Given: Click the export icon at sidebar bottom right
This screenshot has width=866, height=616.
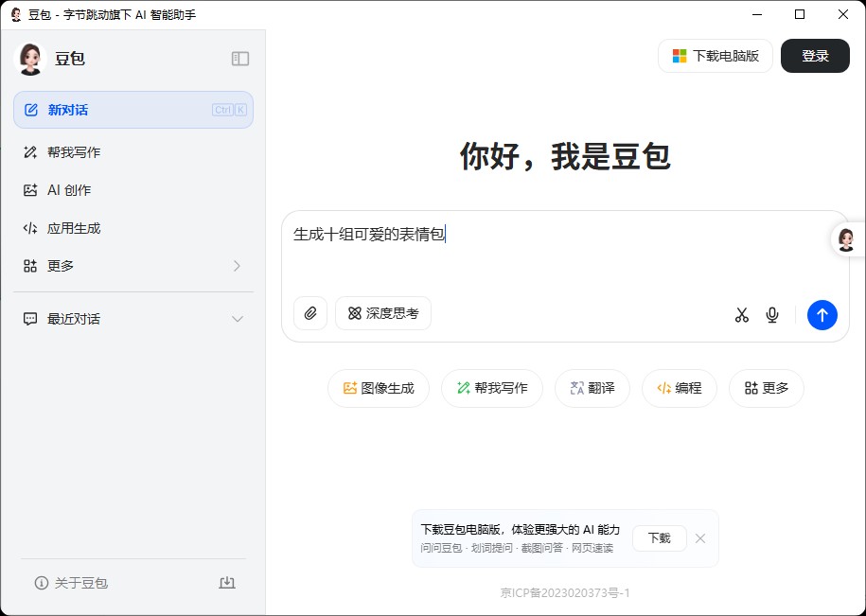Looking at the screenshot, I should click(x=227, y=583).
